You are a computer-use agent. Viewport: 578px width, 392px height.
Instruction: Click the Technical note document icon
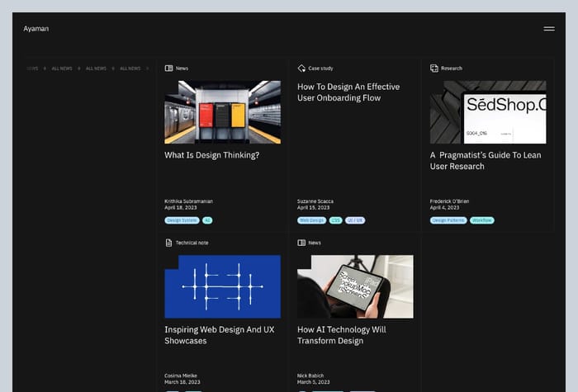pos(168,243)
